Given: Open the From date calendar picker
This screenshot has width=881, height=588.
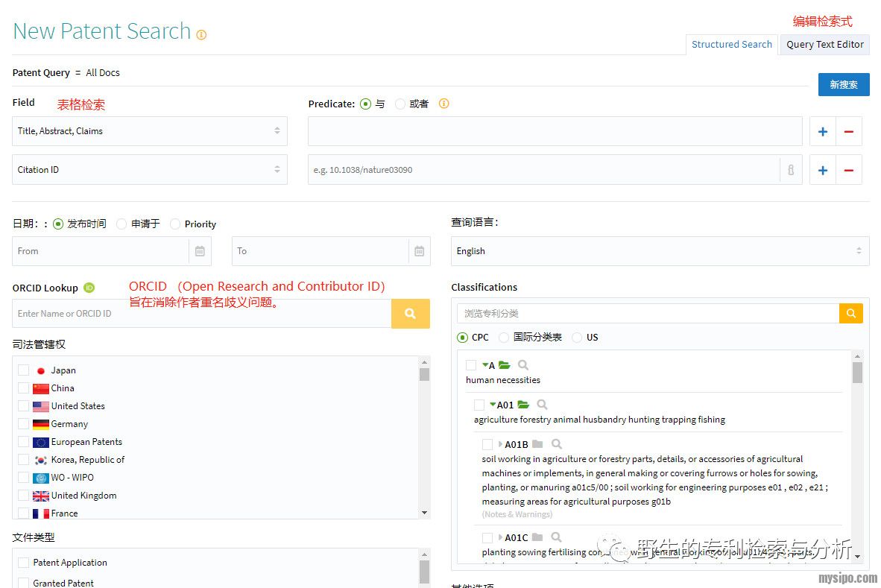Looking at the screenshot, I should 200,251.
